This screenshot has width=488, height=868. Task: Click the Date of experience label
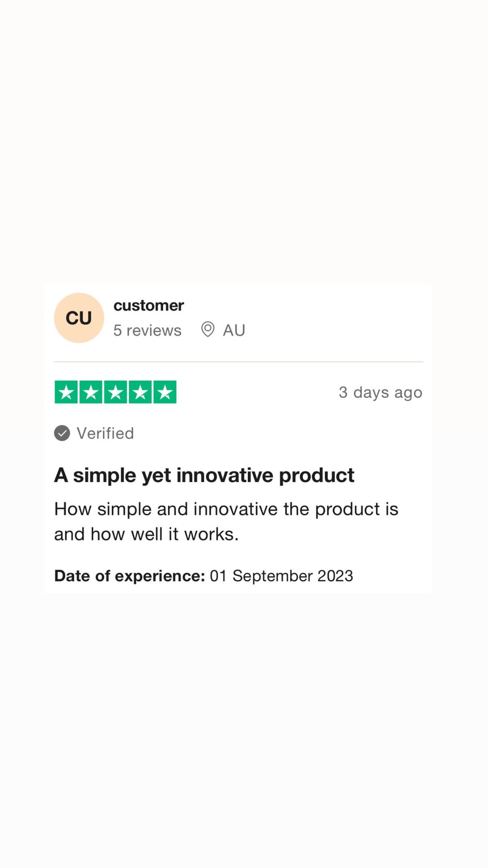[x=130, y=576]
